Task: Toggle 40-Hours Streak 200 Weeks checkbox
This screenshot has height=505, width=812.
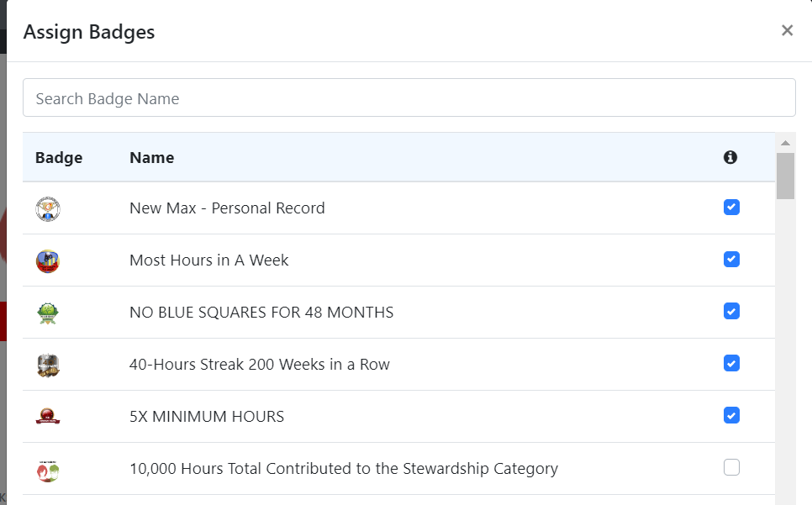Action: 731,363
